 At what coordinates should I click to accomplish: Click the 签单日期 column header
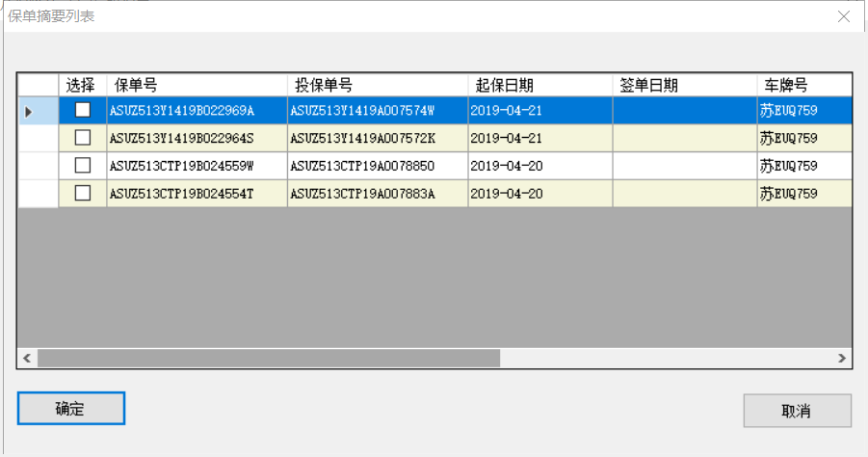click(x=685, y=85)
